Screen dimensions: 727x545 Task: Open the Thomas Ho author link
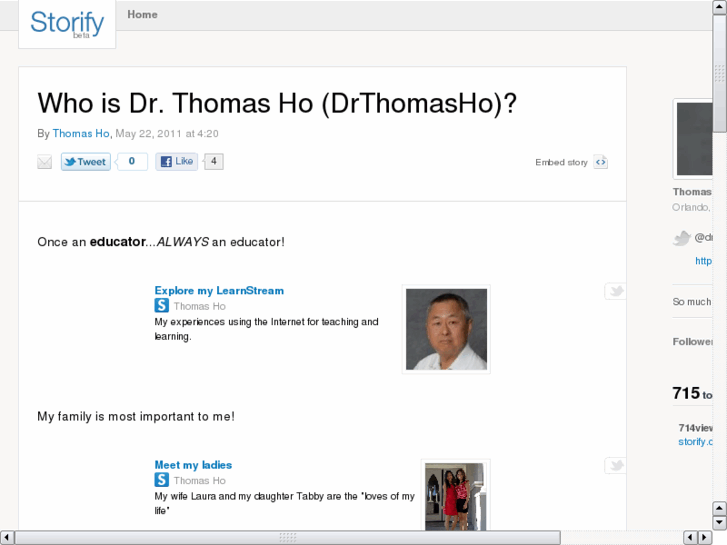[x=81, y=133]
